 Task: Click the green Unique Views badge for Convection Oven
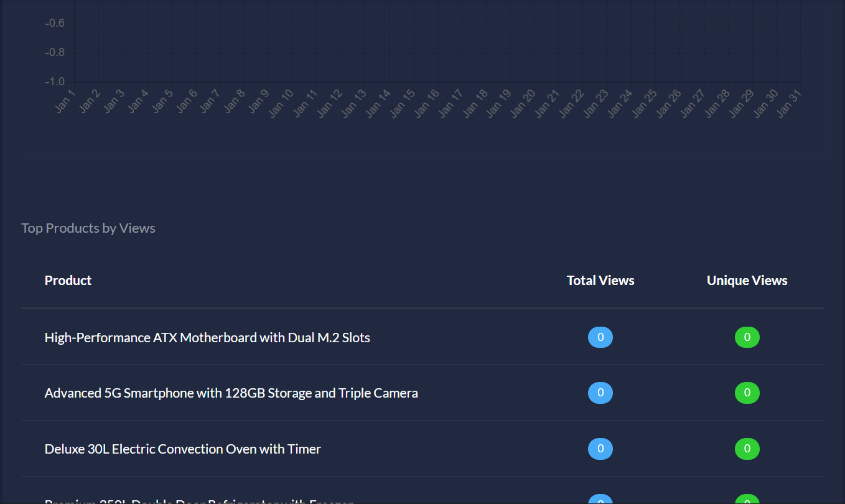coord(747,448)
